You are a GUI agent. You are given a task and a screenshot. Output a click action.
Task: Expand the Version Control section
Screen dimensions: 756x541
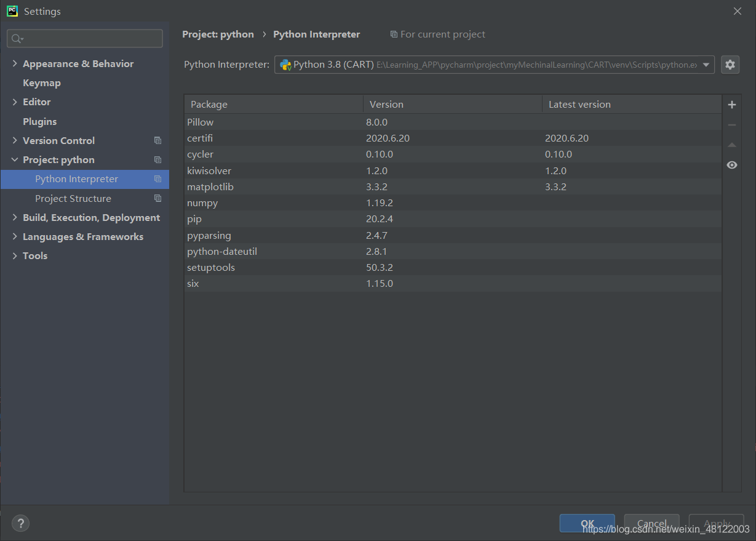click(15, 140)
